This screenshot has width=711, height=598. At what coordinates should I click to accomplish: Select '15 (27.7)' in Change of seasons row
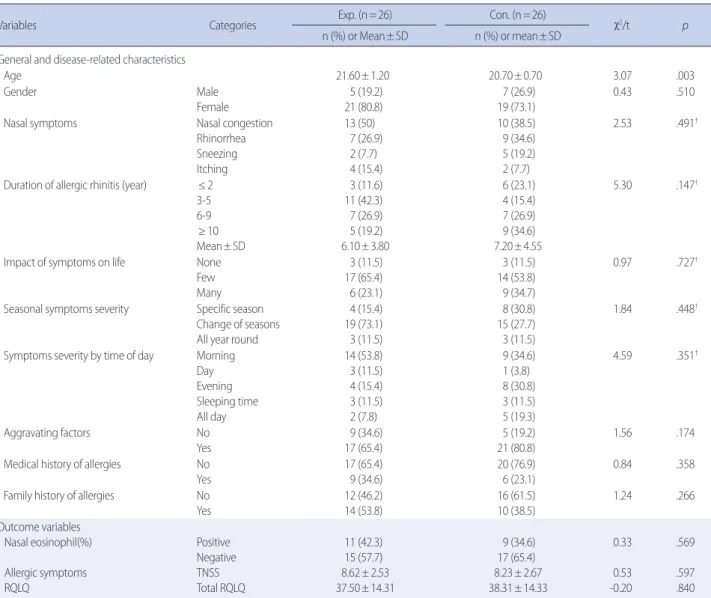[516, 325]
